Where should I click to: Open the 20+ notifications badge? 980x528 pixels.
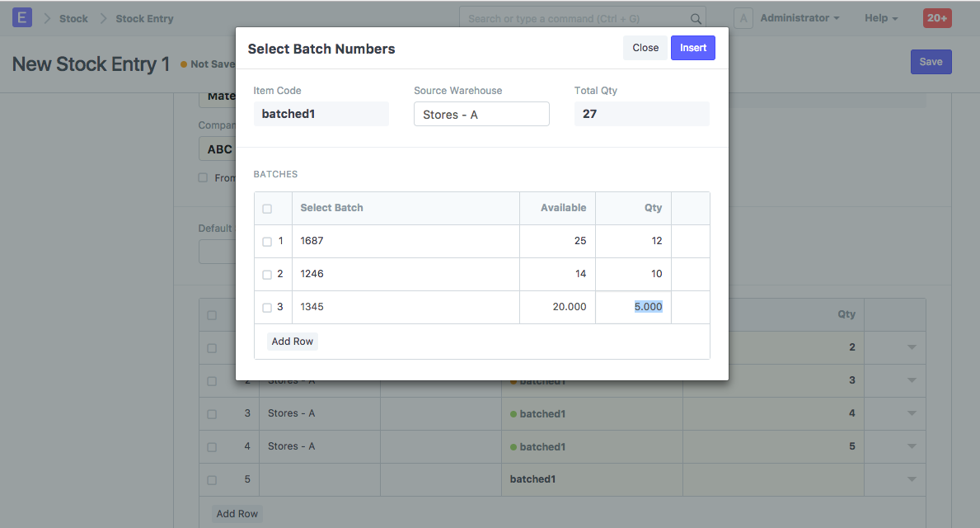[937, 18]
